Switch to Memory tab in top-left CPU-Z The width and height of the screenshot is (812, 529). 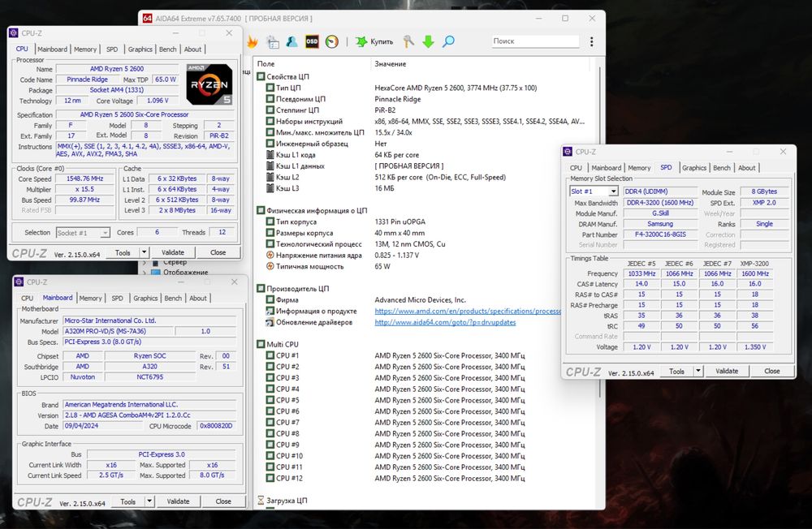point(85,49)
